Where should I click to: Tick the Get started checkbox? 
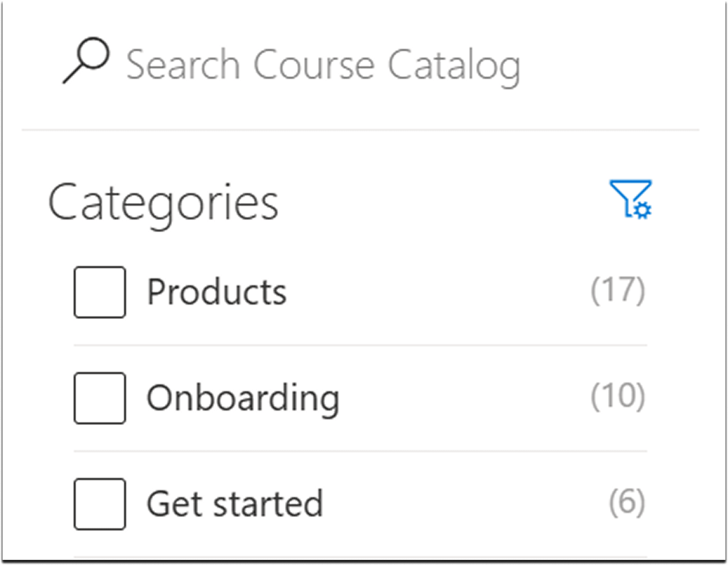point(100,504)
